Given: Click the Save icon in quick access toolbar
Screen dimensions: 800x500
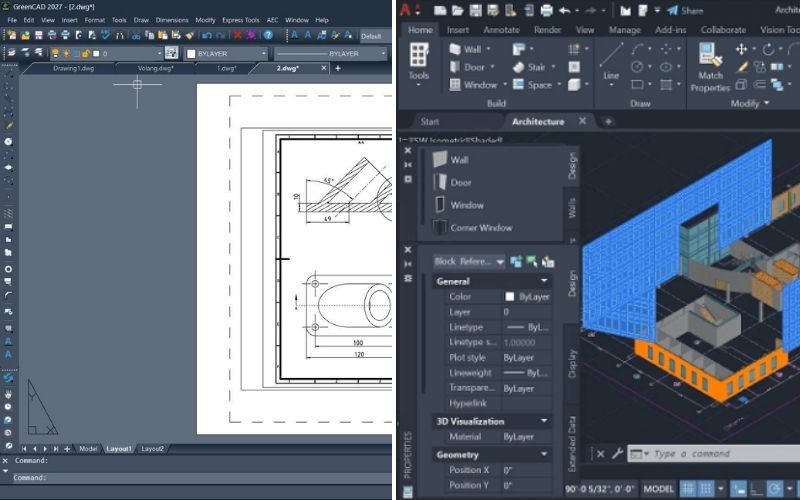Looking at the screenshot, I should 476,10.
